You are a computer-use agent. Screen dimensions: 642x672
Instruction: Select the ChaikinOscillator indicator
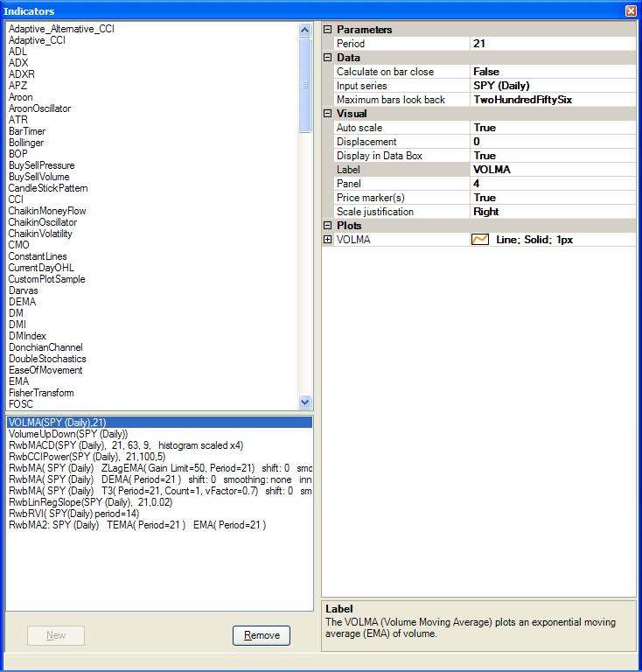tap(43, 222)
